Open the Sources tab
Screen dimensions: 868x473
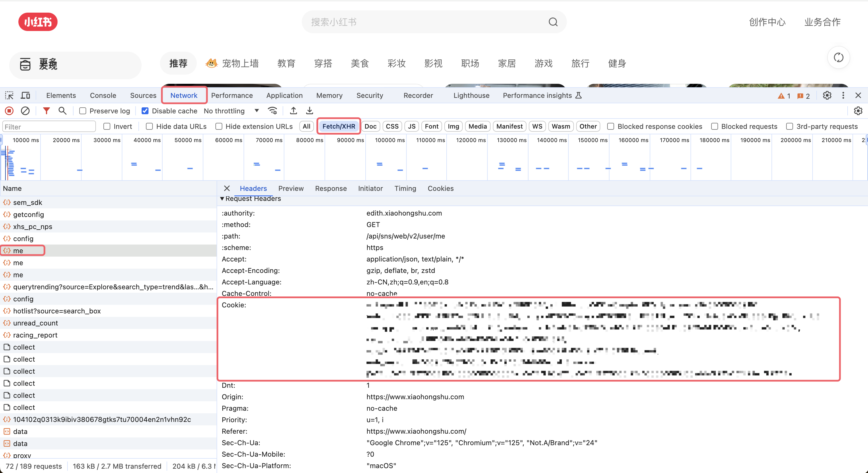pyautogui.click(x=143, y=96)
